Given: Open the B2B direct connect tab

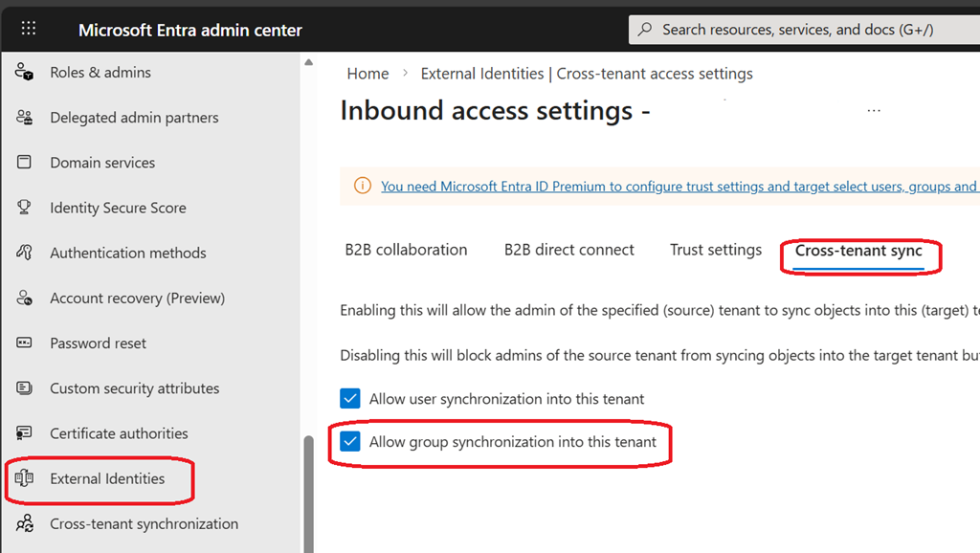Looking at the screenshot, I should pos(568,250).
